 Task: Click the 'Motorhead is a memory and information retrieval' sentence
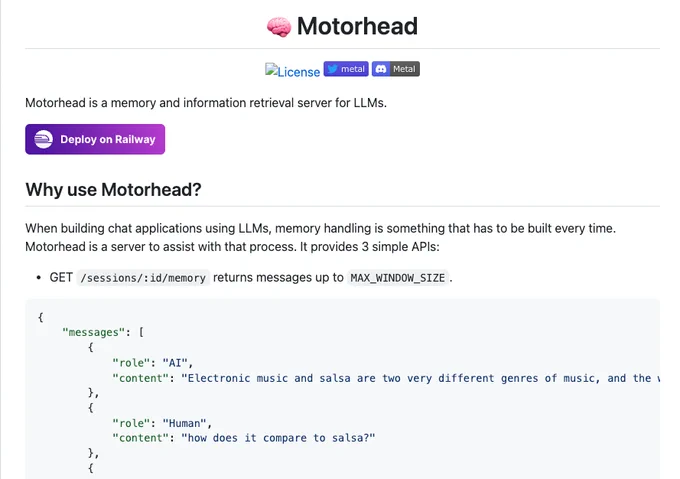pyautogui.click(x=206, y=103)
